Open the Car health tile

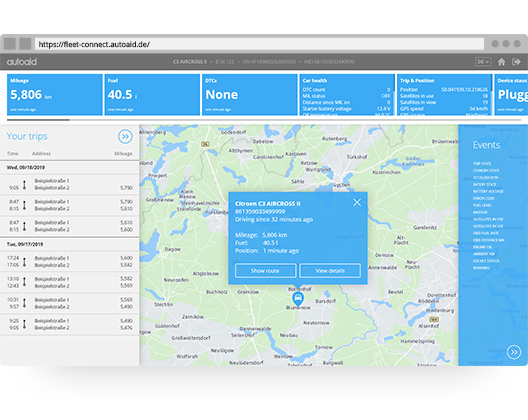(x=347, y=95)
